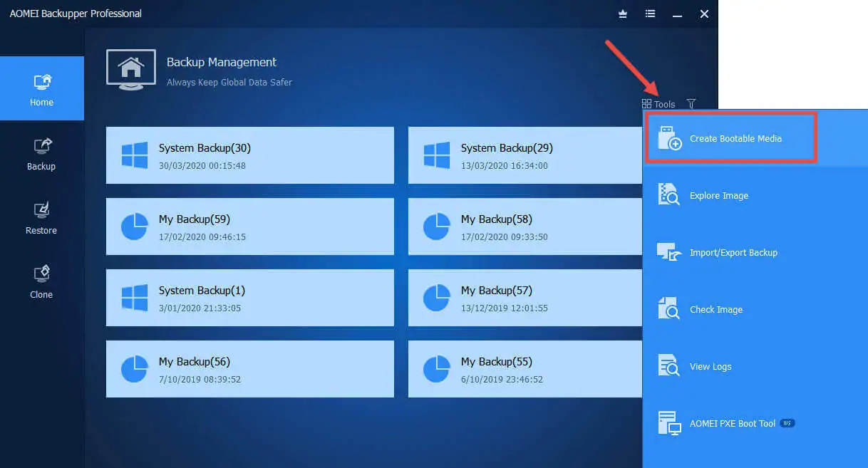Click date 7/10/2019 08:39:52
The height and width of the screenshot is (468, 868).
(200, 379)
